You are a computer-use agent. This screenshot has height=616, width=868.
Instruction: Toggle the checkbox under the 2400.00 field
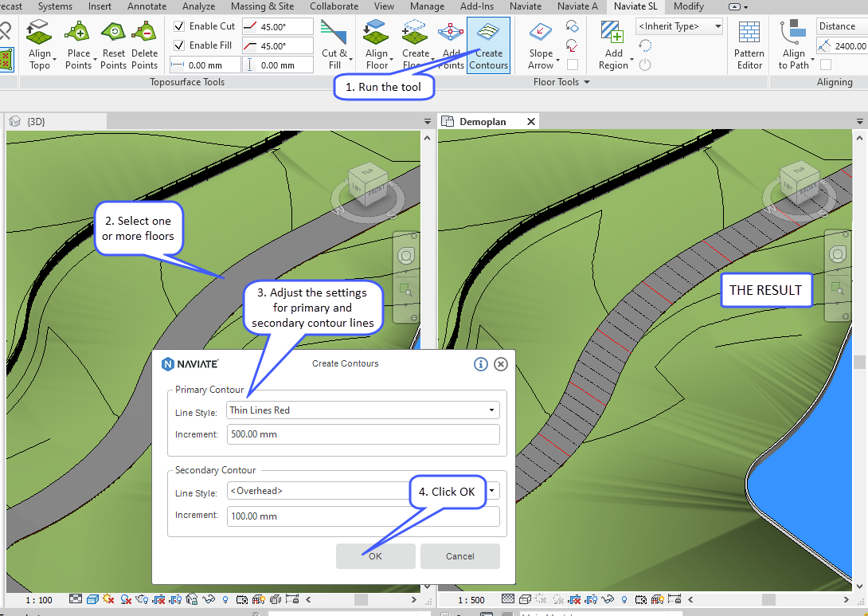[x=825, y=65]
